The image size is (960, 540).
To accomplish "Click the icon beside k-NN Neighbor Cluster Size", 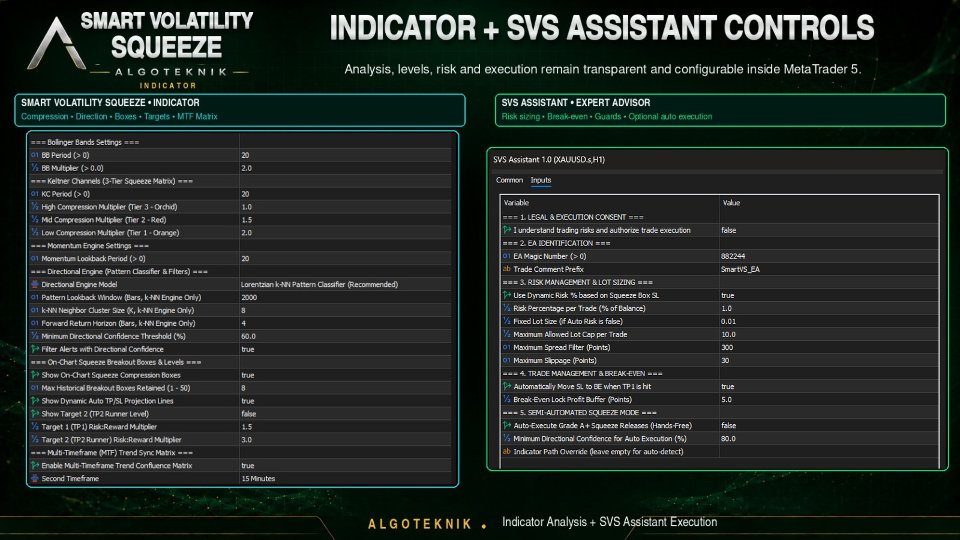I will (35, 310).
